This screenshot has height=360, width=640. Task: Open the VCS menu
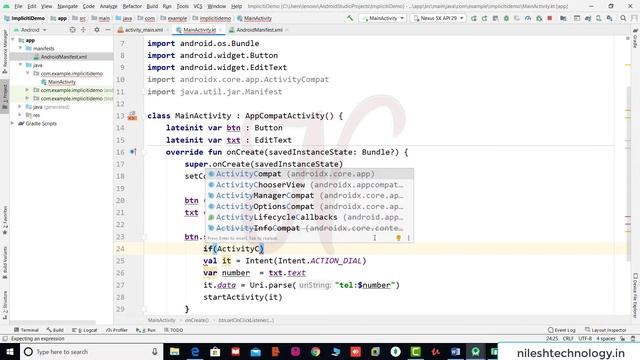tap(198, 6)
